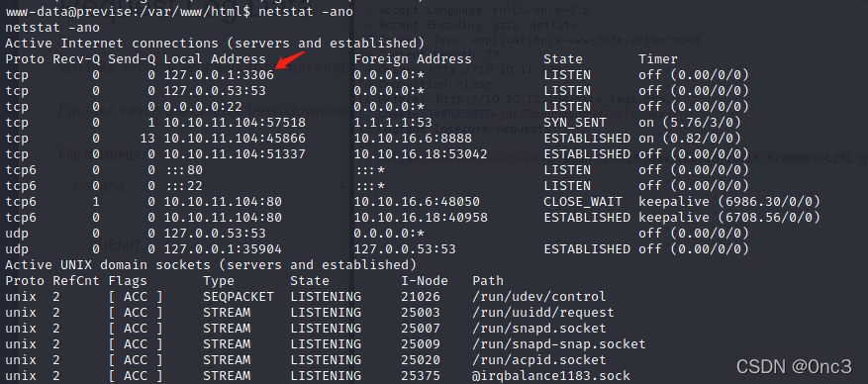Select the RefCnt column header
The width and height of the screenshot is (868, 384).
[x=76, y=281]
